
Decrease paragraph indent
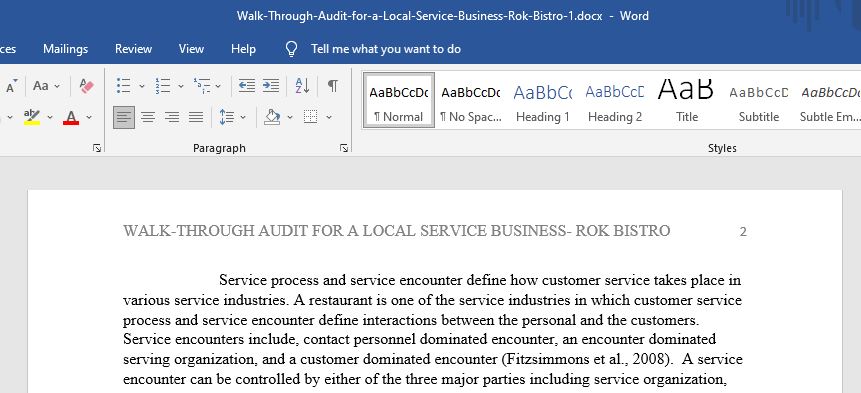(x=247, y=86)
